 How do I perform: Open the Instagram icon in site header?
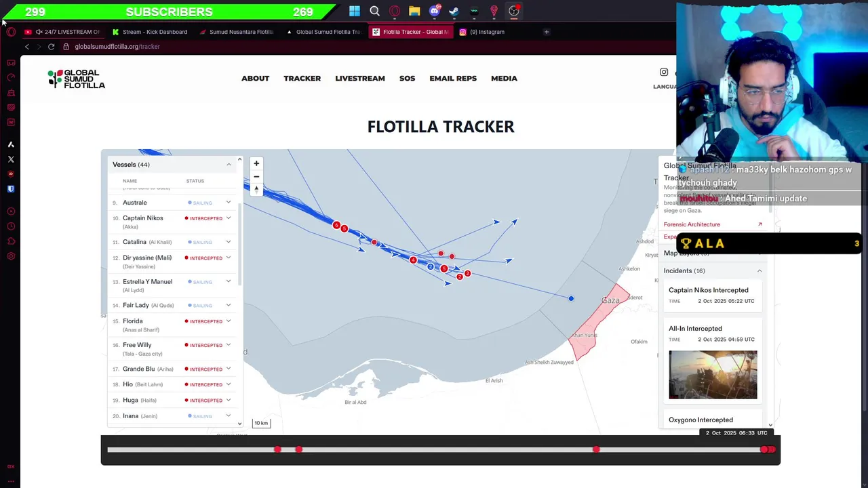tap(664, 72)
